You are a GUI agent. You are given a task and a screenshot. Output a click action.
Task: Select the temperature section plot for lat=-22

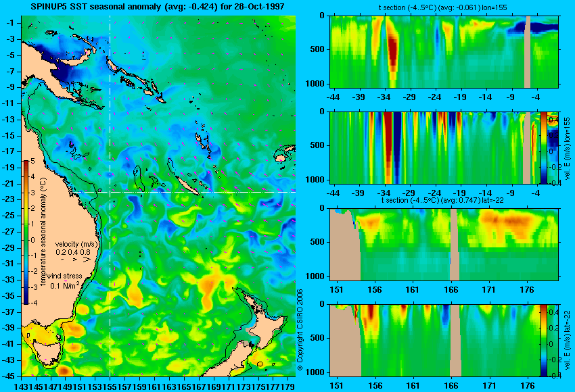pyautogui.click(x=444, y=245)
